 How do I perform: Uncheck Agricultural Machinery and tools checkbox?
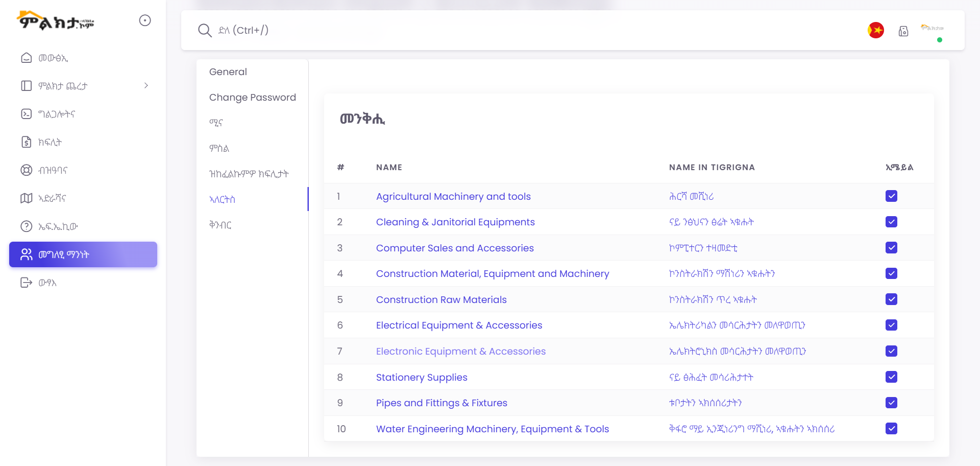click(891, 196)
